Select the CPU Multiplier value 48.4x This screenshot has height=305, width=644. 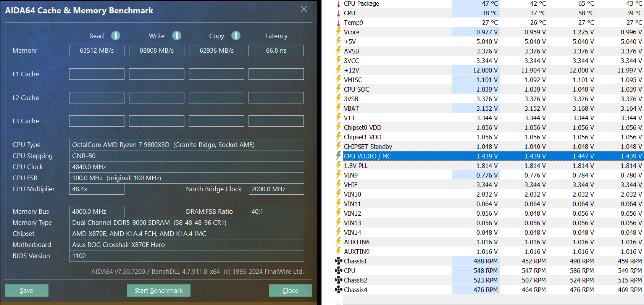[x=80, y=189]
